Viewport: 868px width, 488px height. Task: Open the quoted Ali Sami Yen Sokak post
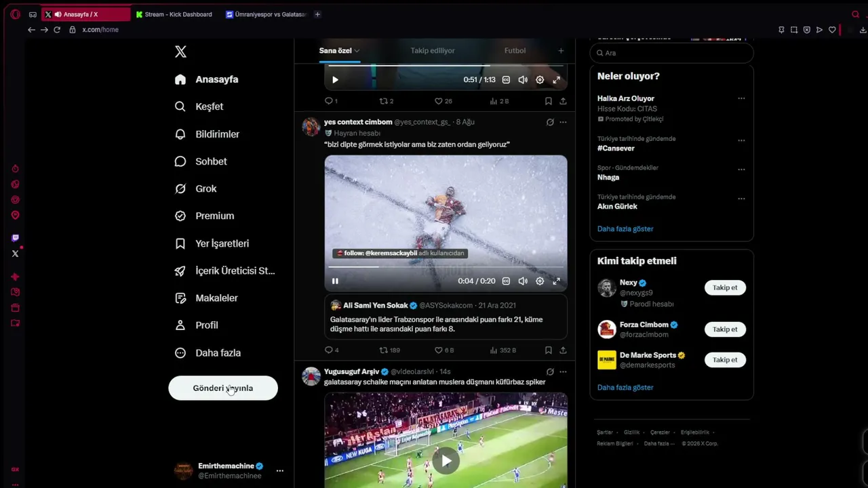tap(446, 317)
